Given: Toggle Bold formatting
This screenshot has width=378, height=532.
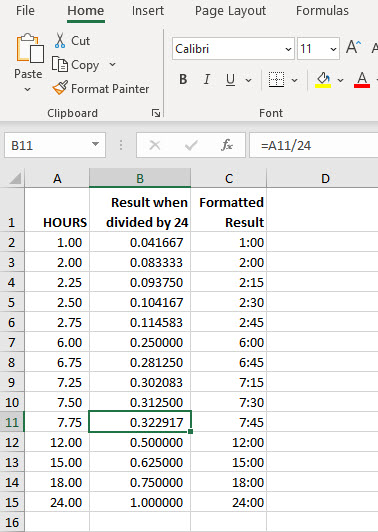Looking at the screenshot, I should [183, 79].
